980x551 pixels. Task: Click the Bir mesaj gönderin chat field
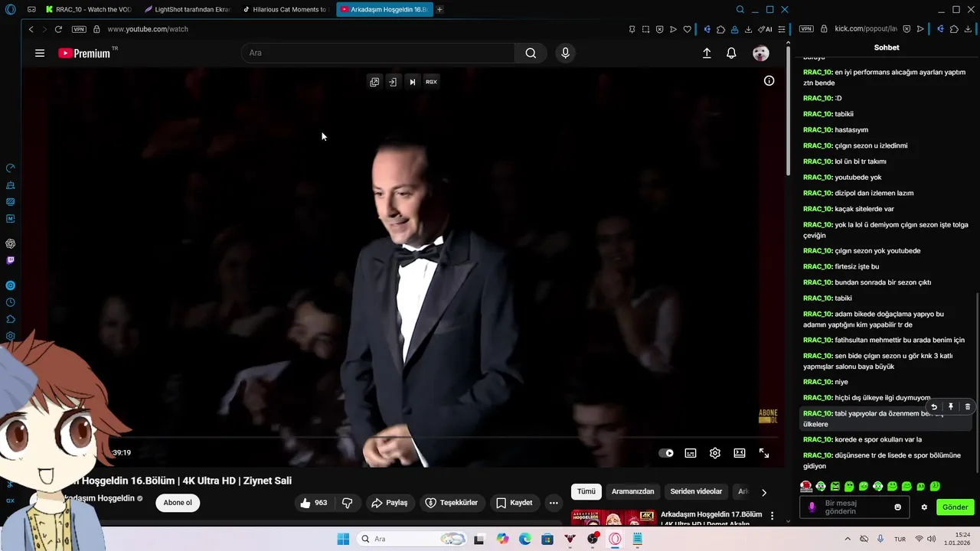point(854,507)
